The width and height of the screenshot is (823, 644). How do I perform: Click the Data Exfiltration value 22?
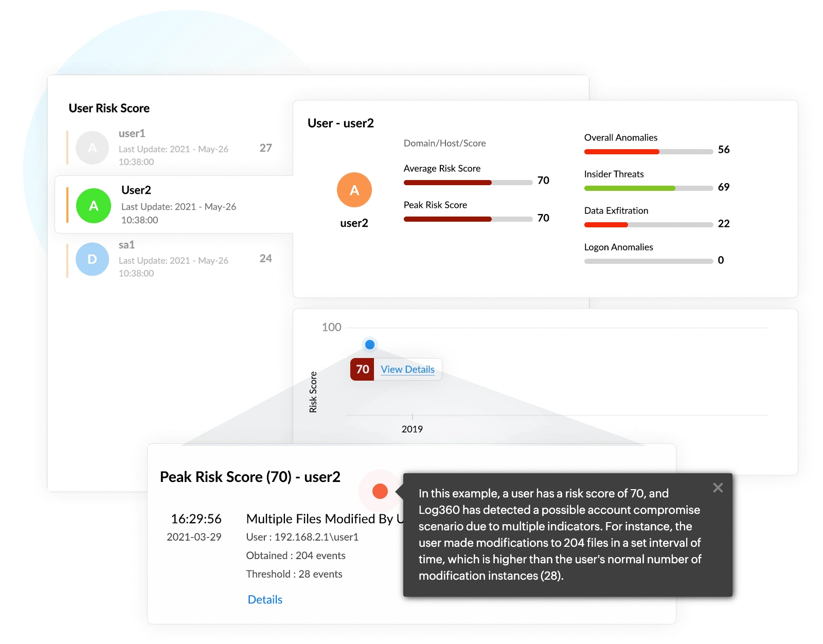[724, 224]
